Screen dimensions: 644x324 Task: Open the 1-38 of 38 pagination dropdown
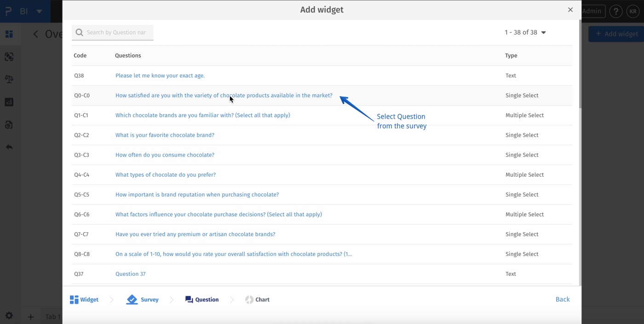(x=525, y=32)
